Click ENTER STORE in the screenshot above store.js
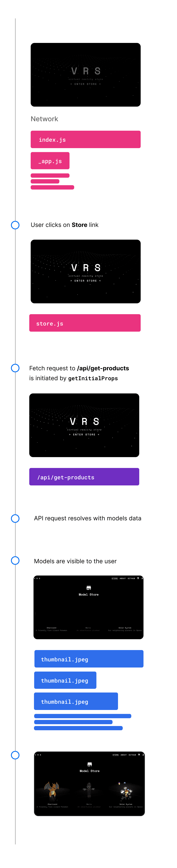 pos(86,281)
